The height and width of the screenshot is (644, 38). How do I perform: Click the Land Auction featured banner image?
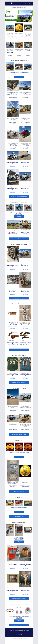(x=19, y=15)
